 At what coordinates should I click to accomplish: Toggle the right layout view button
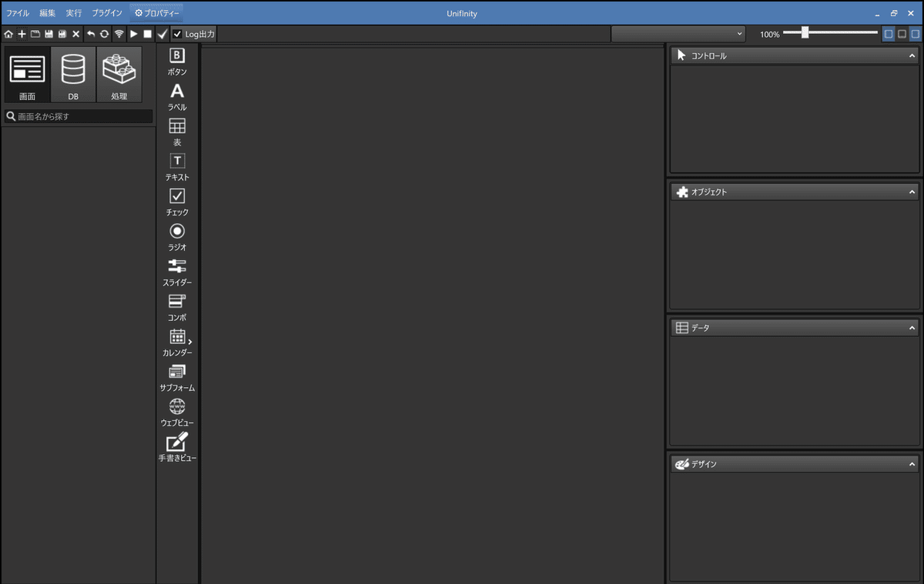[915, 34]
